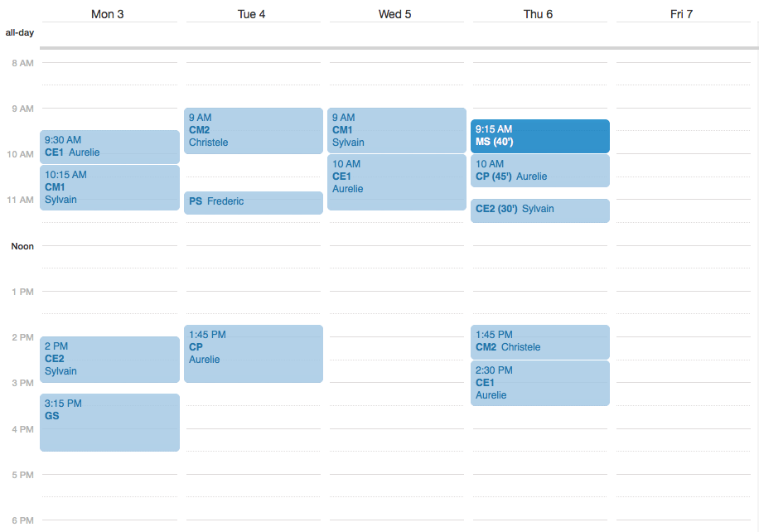Select the Wed 5 column header
Image resolution: width=759 pixels, height=532 pixels.
tap(394, 14)
